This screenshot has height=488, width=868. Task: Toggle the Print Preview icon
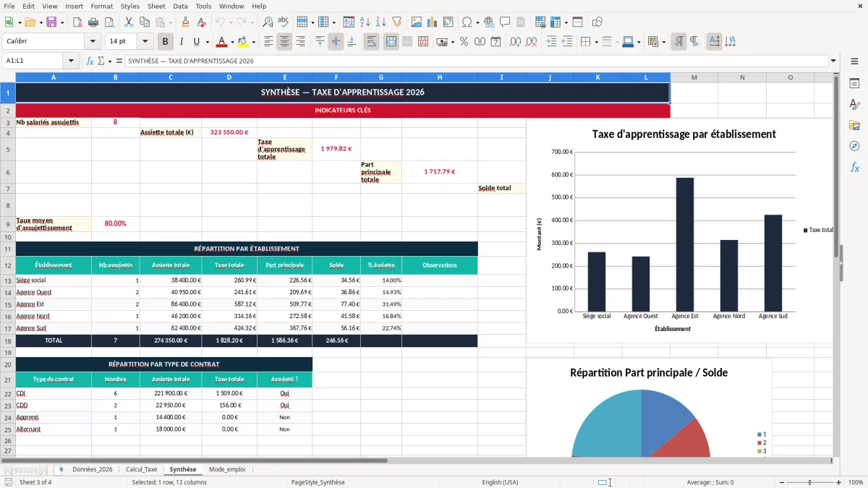[111, 22]
